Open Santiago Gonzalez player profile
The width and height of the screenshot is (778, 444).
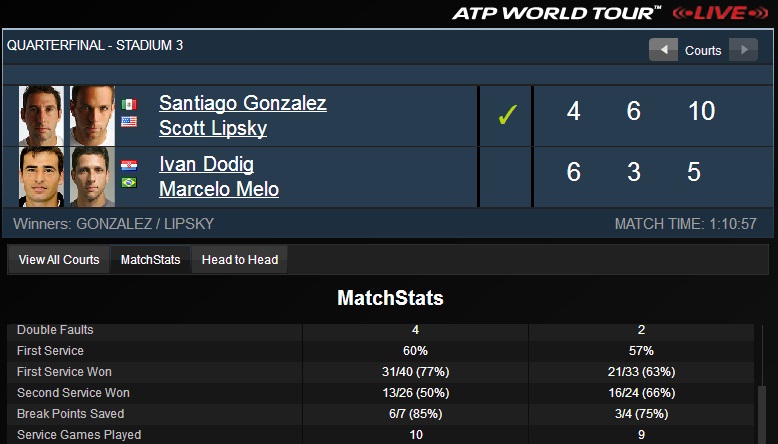tap(243, 103)
